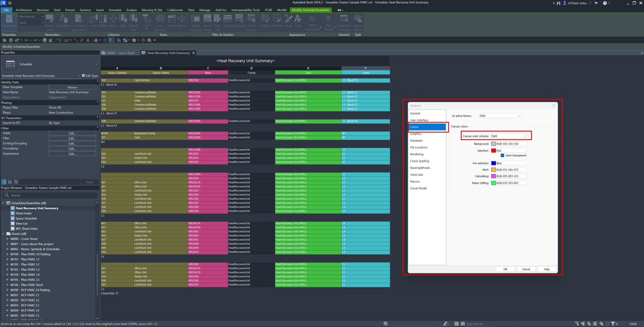
Task: Open the Annotate ribbon tab
Action: [115, 10]
